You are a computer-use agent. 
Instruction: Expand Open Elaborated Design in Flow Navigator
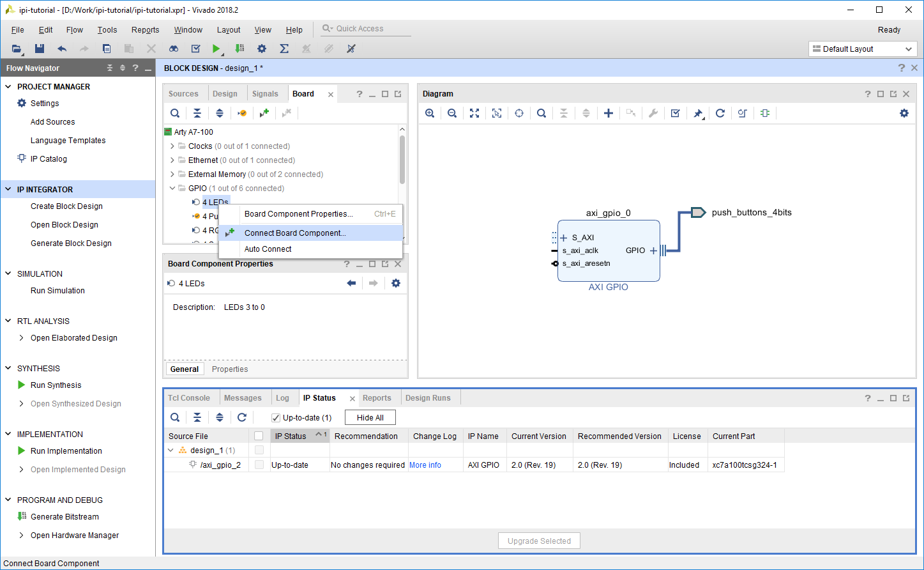click(x=22, y=338)
